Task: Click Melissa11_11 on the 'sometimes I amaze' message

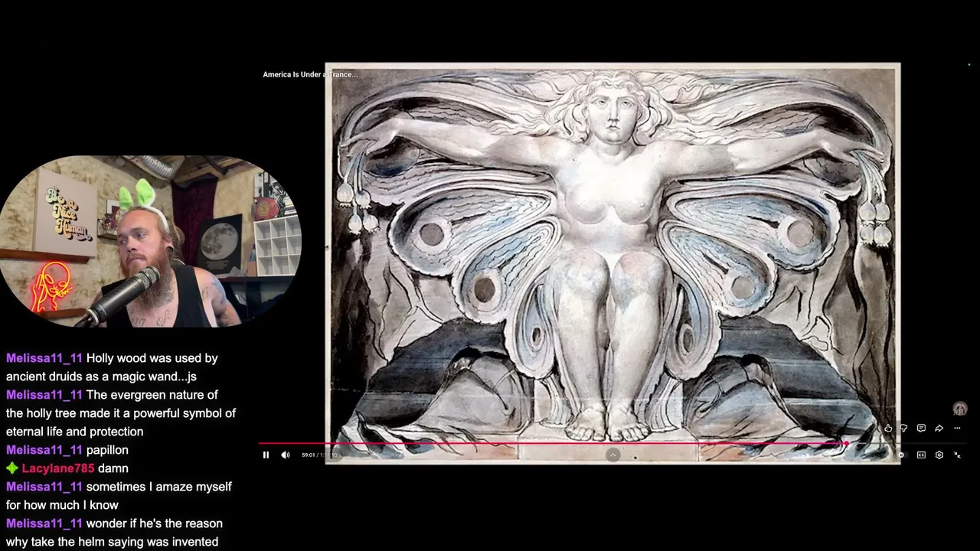Action: pos(44,487)
